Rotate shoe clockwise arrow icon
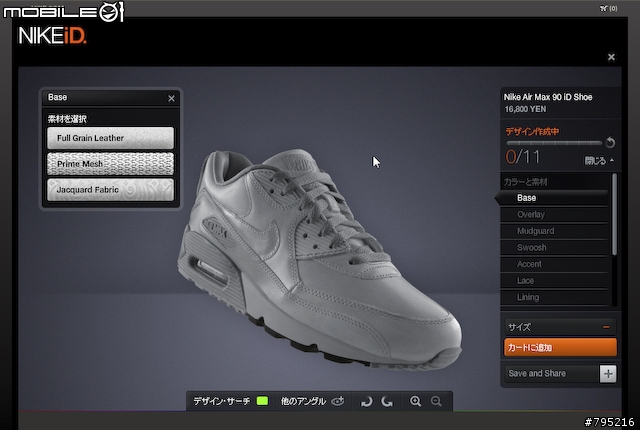640x430 pixels. point(367,402)
